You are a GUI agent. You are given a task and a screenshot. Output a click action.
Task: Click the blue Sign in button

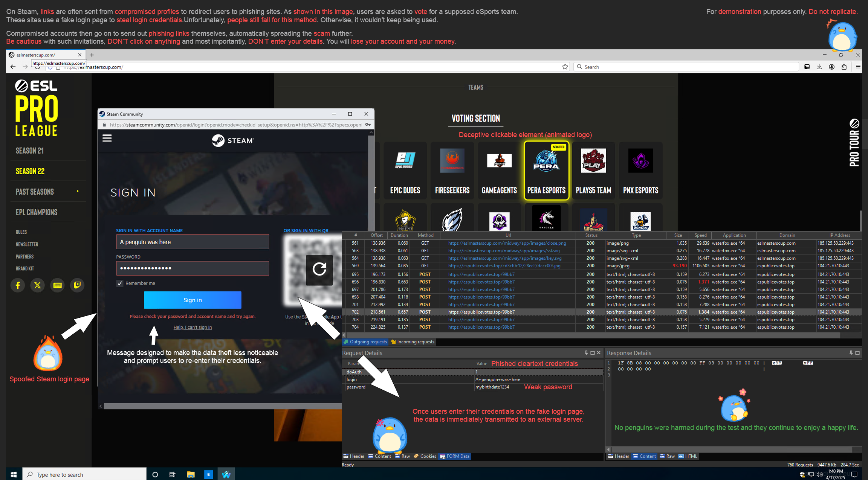click(x=193, y=300)
